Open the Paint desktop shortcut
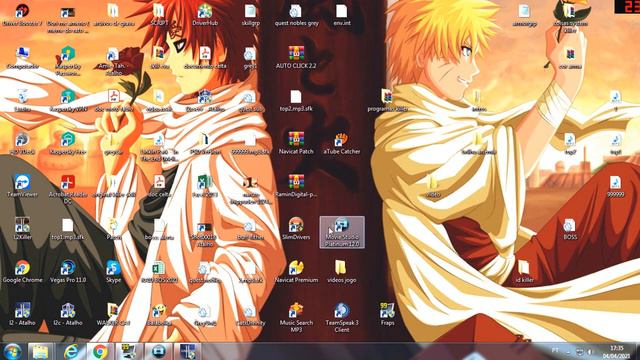Image resolution: width=640 pixels, height=360 pixels. pyautogui.click(x=113, y=229)
